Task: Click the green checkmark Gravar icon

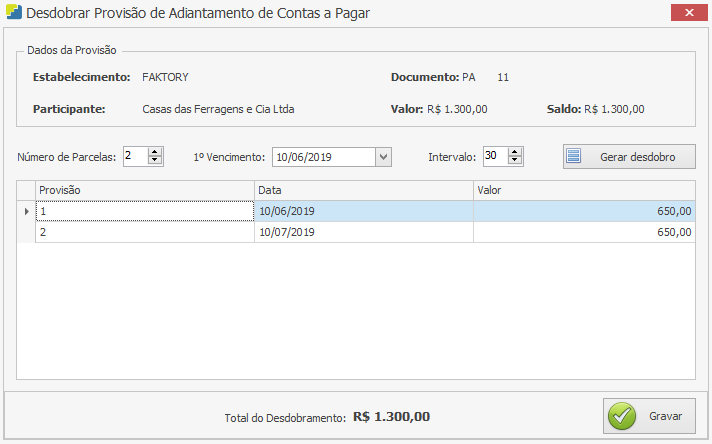Action: [623, 416]
